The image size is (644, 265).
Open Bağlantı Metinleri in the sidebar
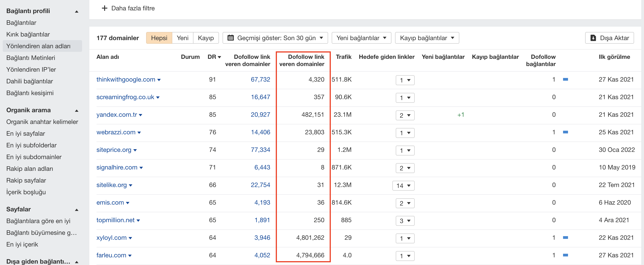pos(31,58)
